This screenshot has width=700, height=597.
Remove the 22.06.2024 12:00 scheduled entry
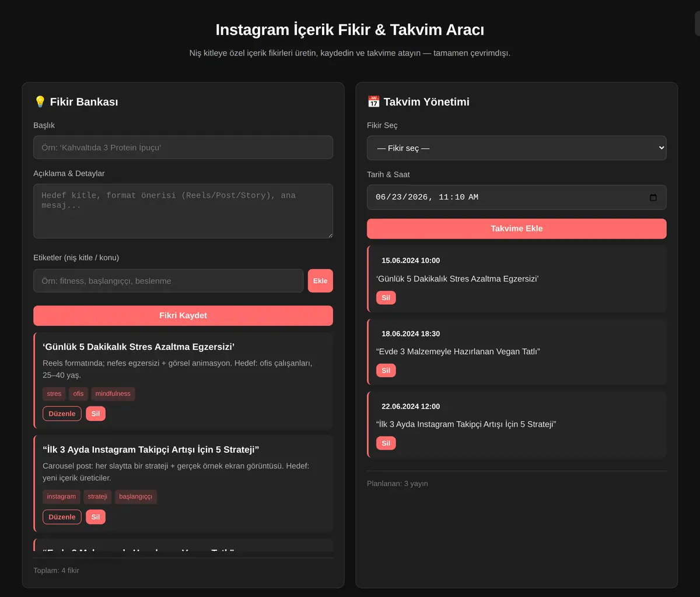(x=386, y=443)
